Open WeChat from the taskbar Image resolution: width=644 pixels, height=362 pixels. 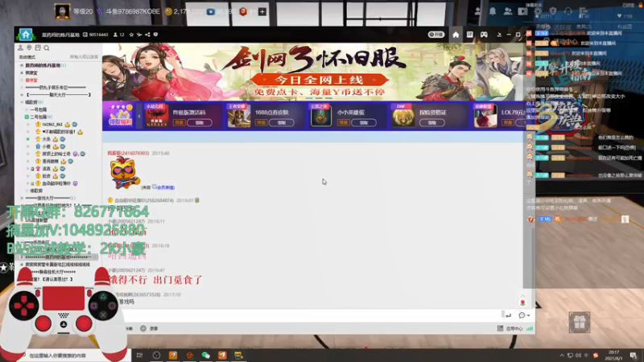tap(206, 355)
